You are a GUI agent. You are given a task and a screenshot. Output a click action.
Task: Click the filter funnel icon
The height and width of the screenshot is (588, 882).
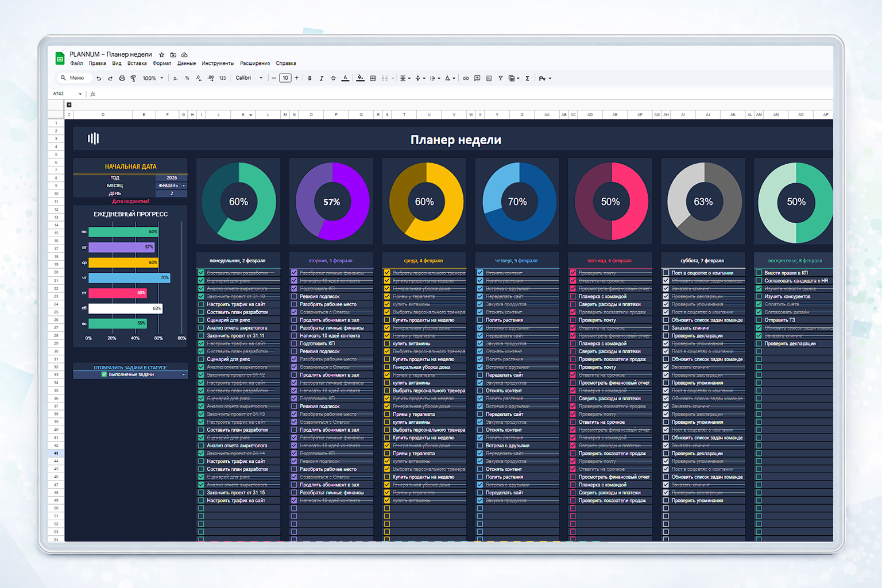pos(500,79)
